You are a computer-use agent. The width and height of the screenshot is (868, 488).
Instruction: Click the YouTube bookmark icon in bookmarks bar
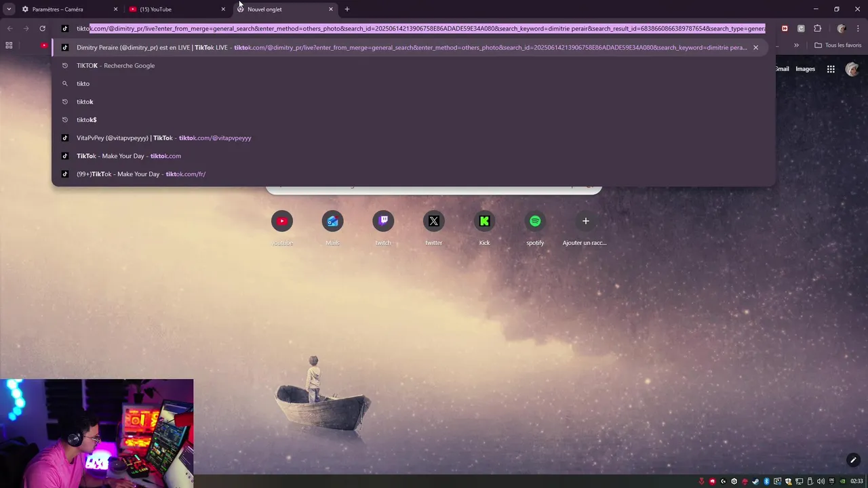[44, 45]
